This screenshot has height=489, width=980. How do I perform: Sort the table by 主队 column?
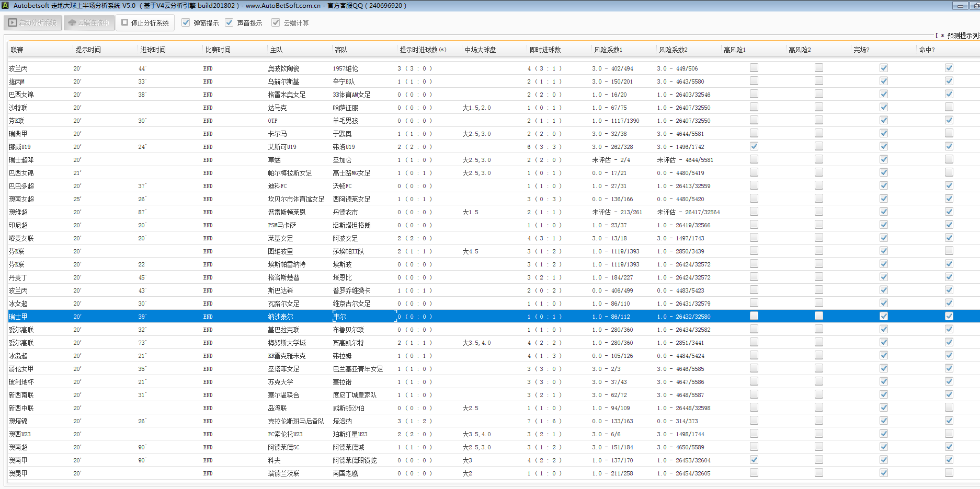point(276,50)
